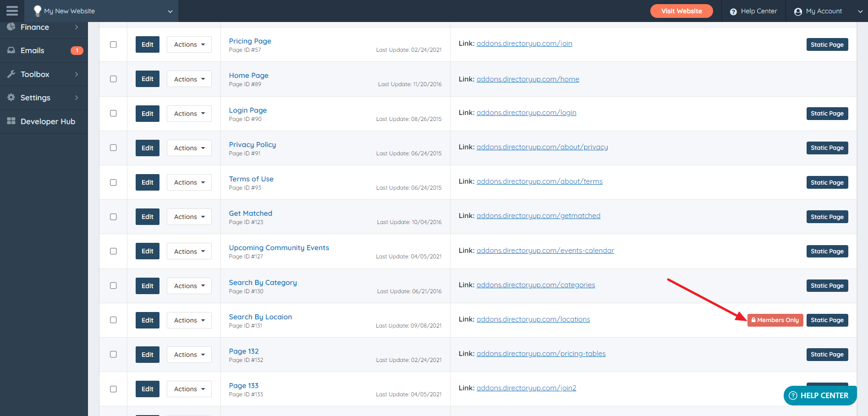Screen dimensions: 868x416
Task: Open the My New Website selector dropdown
Action: coord(101,11)
